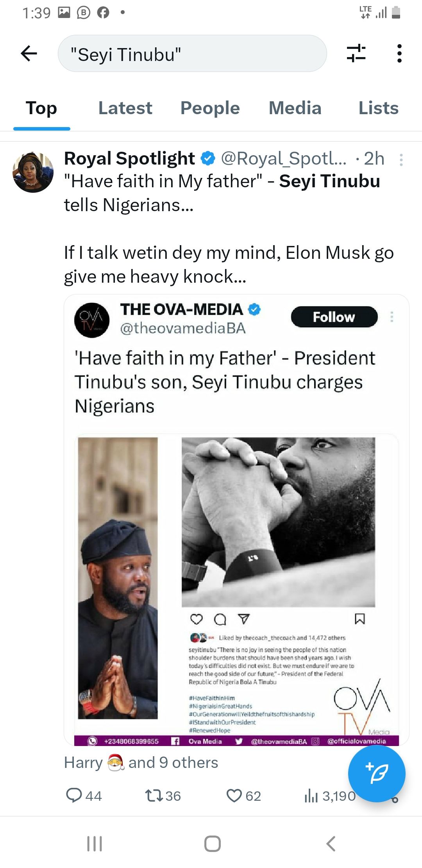Image resolution: width=422 pixels, height=868 pixels.
Task: Tap the "Seyi Tinubu" search field
Action: [192, 54]
